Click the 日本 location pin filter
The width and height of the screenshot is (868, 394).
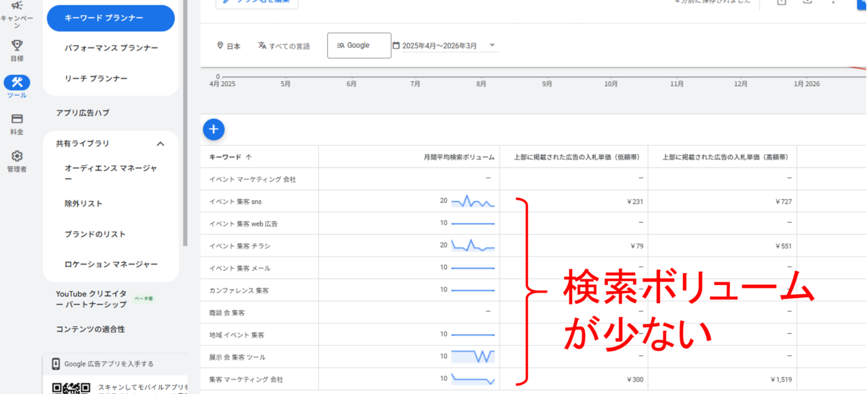pyautogui.click(x=229, y=46)
